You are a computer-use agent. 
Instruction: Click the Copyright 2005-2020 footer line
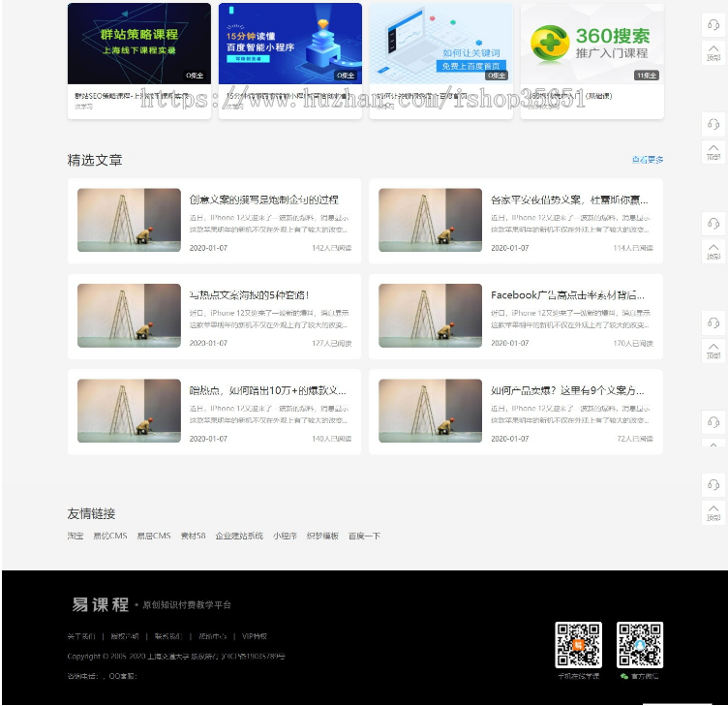pos(176,657)
